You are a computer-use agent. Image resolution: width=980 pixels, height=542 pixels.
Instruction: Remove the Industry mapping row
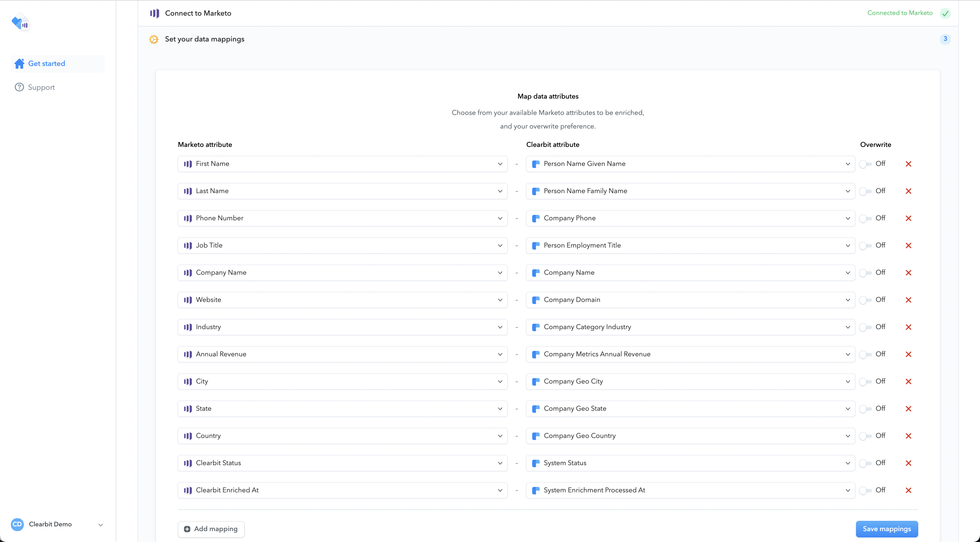pos(909,327)
